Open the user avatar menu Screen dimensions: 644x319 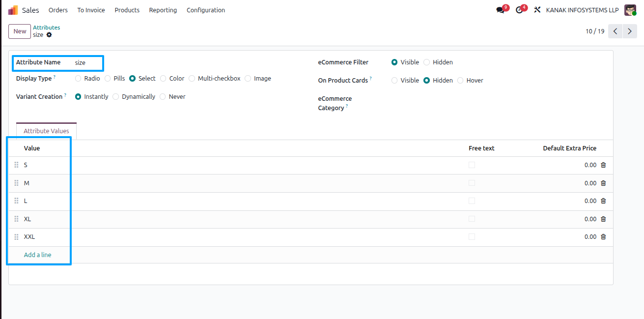point(630,10)
